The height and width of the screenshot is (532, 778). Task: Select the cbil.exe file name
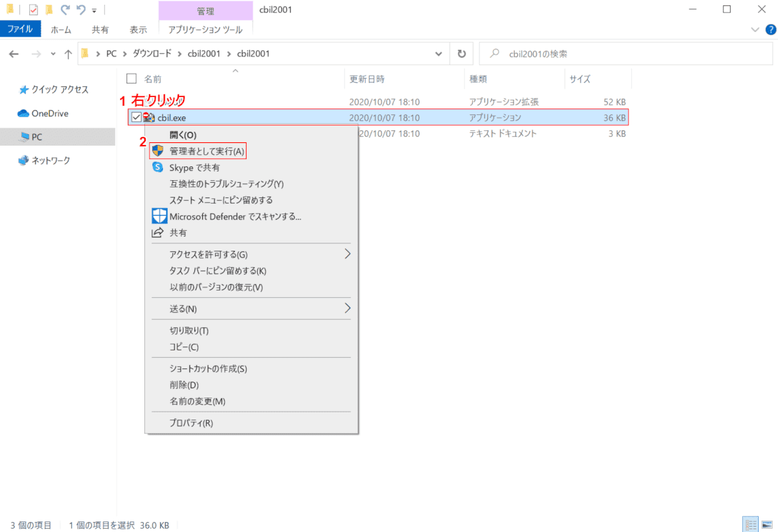click(172, 118)
